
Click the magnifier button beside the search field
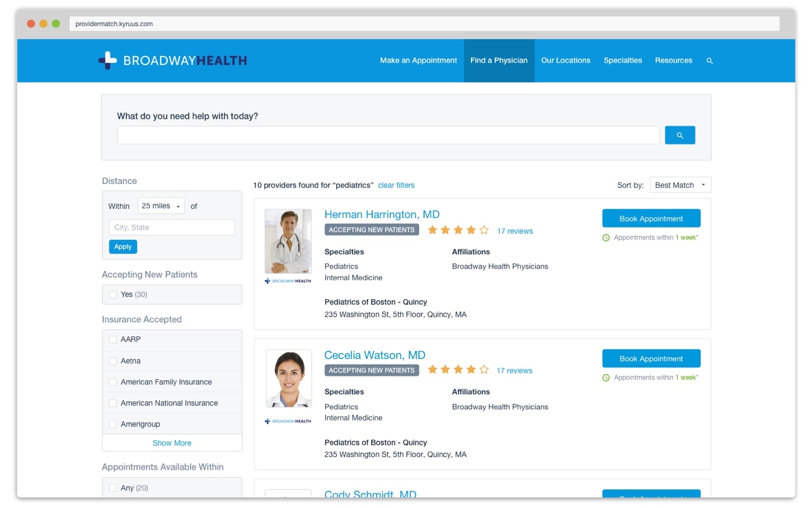(679, 135)
